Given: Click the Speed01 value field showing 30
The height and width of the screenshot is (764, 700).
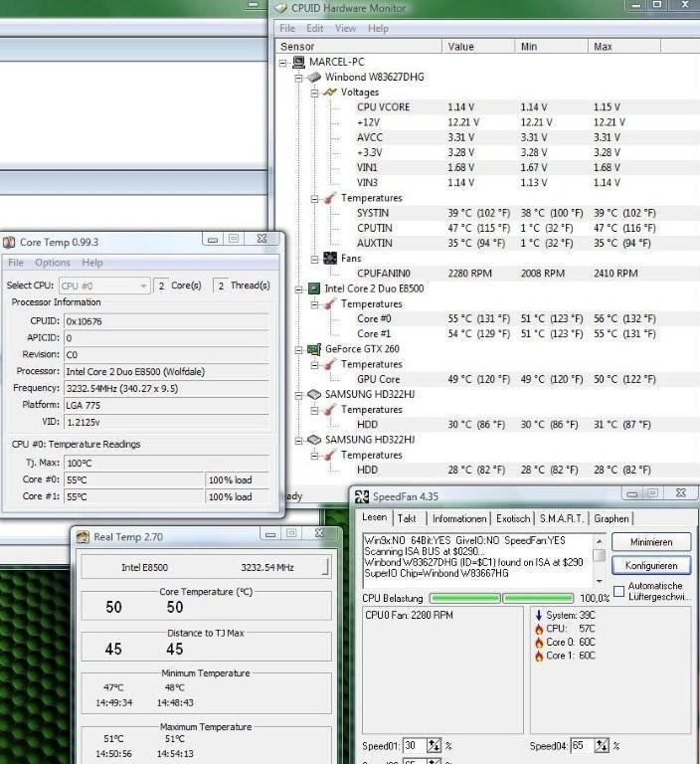Looking at the screenshot, I should pos(415,745).
